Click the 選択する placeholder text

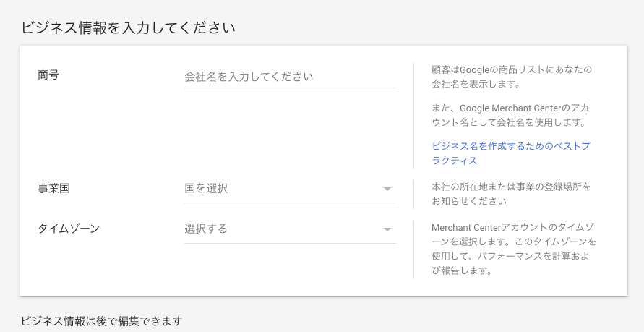click(206, 229)
